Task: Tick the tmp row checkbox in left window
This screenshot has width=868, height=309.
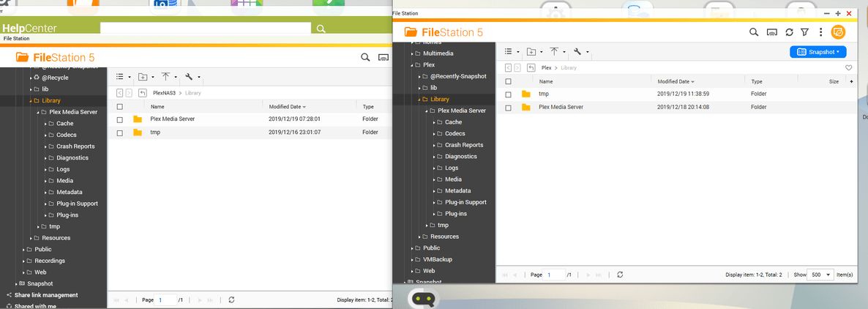Action: pos(119,133)
